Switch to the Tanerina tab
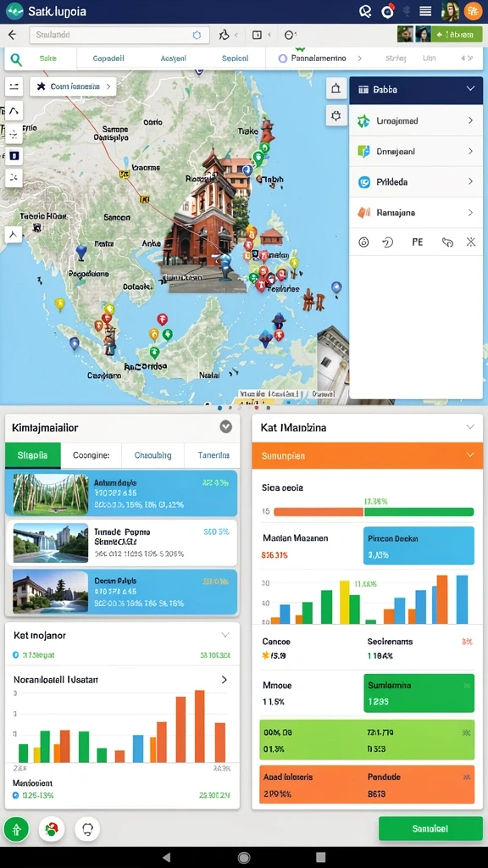 click(213, 455)
